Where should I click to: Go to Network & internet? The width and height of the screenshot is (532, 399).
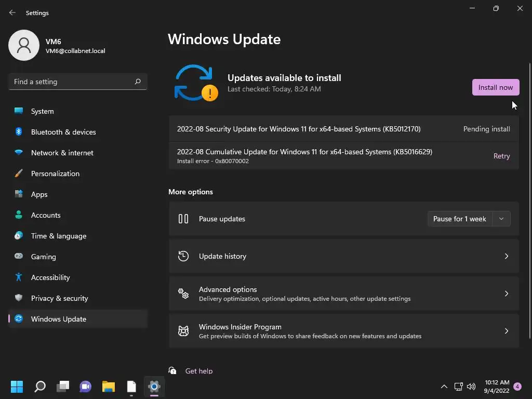pyautogui.click(x=78, y=153)
